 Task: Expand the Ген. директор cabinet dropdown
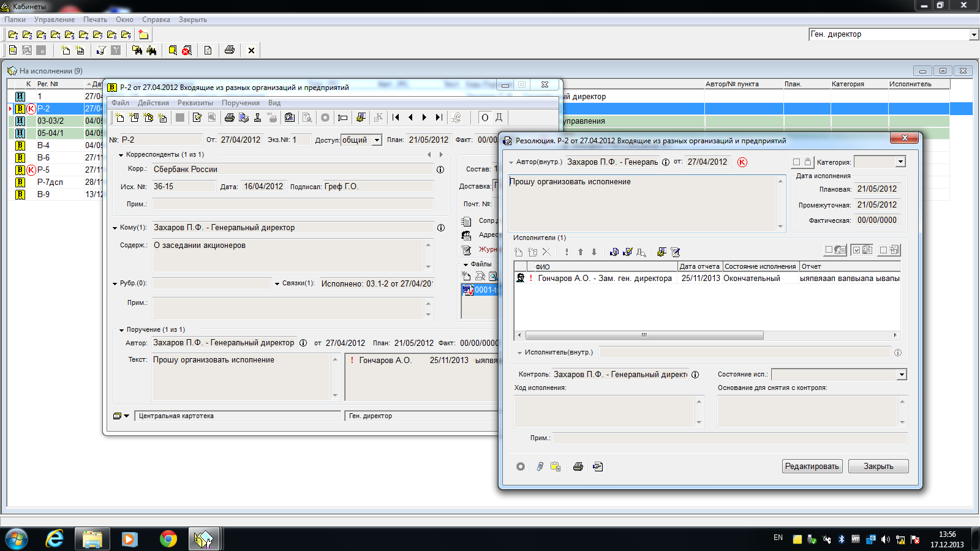(x=973, y=35)
